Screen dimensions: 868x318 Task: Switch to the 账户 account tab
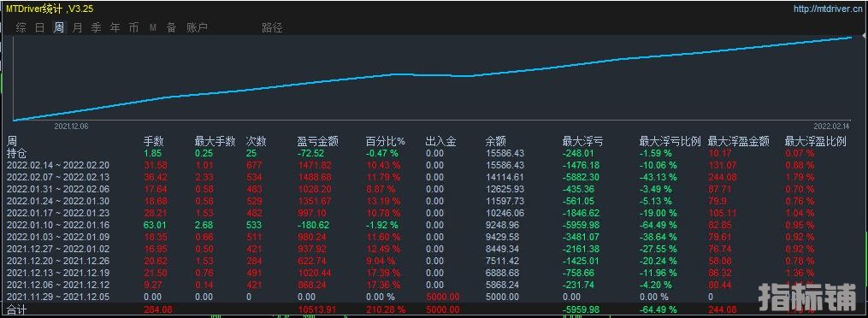tap(197, 27)
